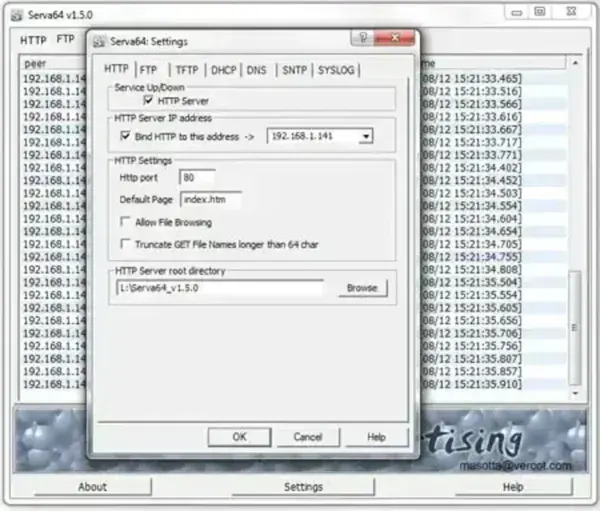This screenshot has width=600, height=511.
Task: Select the HTTP tab in Settings dialog
Action: coord(116,69)
